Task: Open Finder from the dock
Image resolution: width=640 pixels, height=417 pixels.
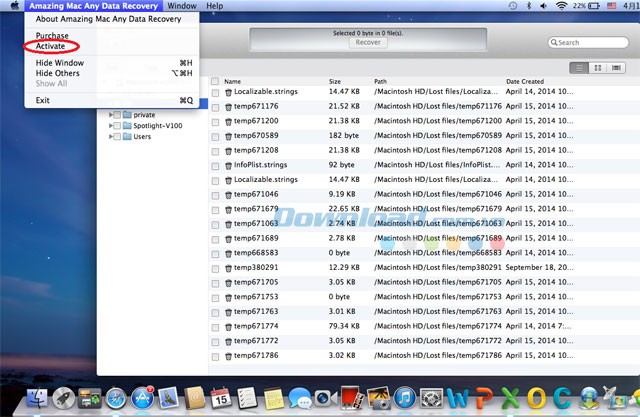Action: [37, 399]
